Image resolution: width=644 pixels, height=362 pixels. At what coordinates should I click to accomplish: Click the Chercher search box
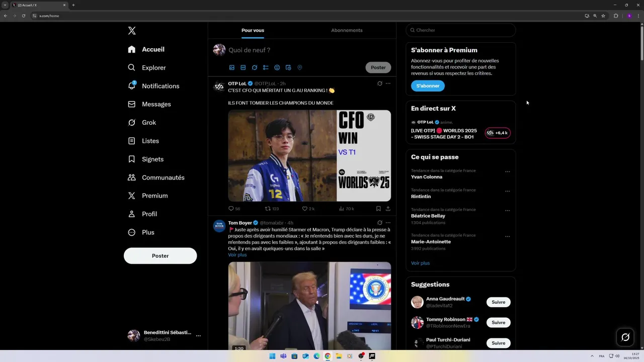click(x=461, y=30)
